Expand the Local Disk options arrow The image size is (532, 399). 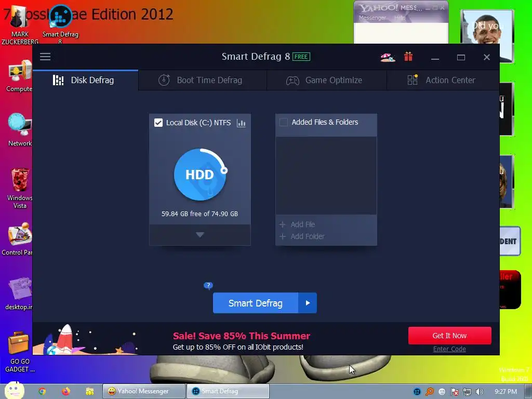[x=200, y=235]
